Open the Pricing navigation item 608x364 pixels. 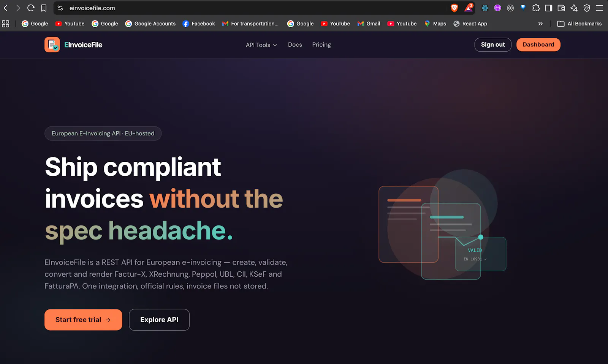[321, 45]
